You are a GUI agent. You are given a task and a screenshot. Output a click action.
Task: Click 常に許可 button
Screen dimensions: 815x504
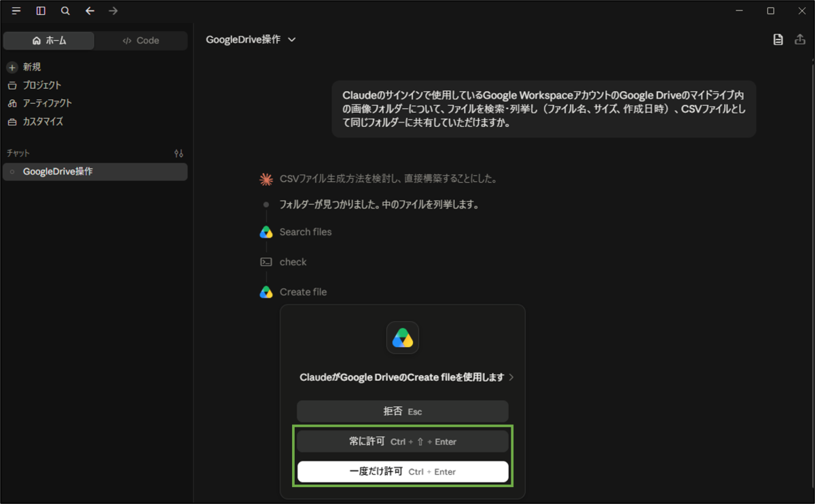[x=403, y=442]
